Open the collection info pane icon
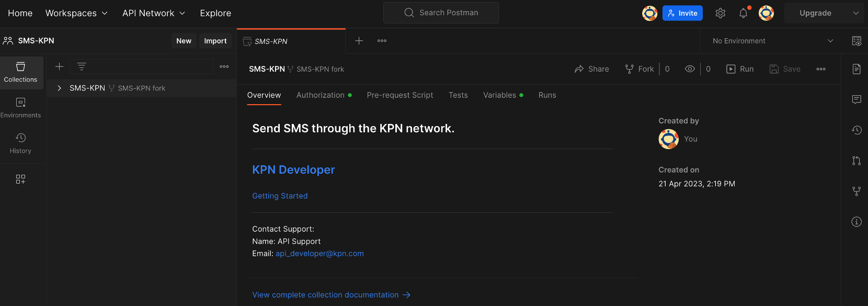This screenshot has width=868, height=306. click(x=856, y=222)
